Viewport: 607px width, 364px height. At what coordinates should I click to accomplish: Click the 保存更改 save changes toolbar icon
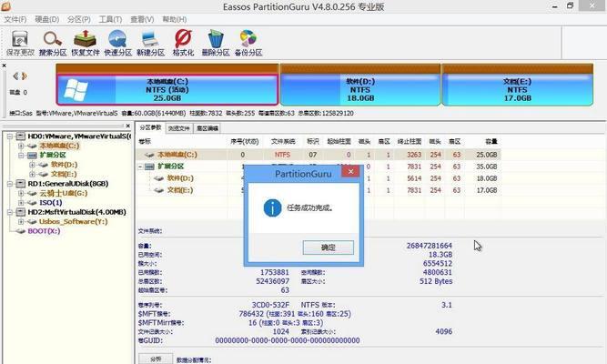(x=20, y=44)
